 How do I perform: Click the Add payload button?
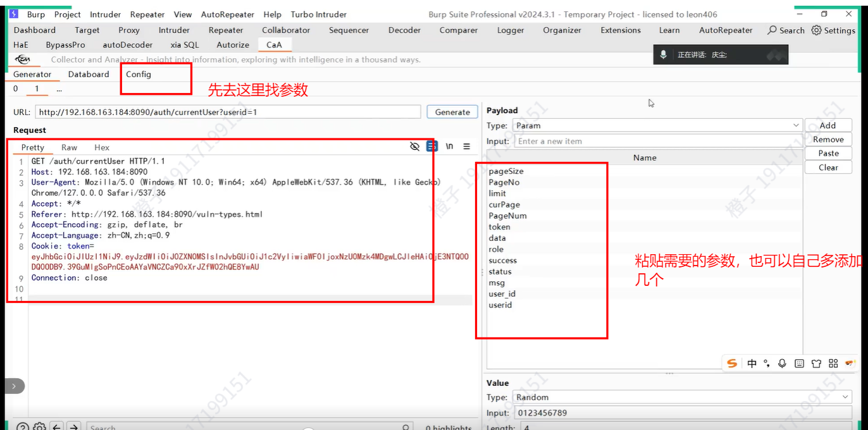828,125
